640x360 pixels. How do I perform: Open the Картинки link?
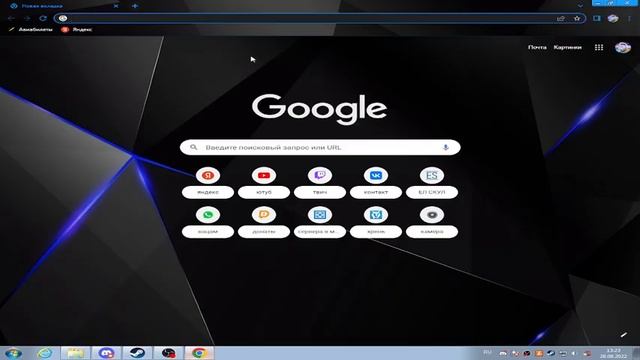[567, 47]
